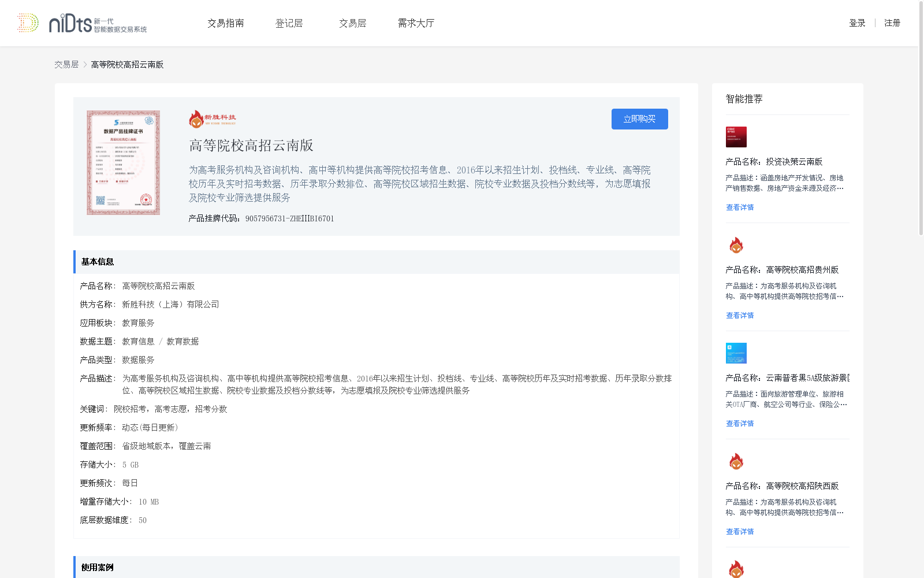This screenshot has height=578, width=924.
Task: Click the 使用案例 section header
Action: tap(377, 567)
